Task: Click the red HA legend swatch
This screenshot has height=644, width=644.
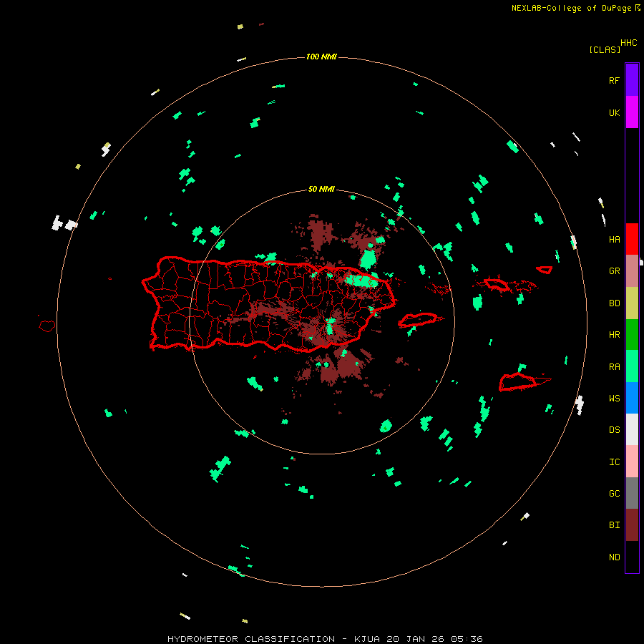Action: point(632,239)
